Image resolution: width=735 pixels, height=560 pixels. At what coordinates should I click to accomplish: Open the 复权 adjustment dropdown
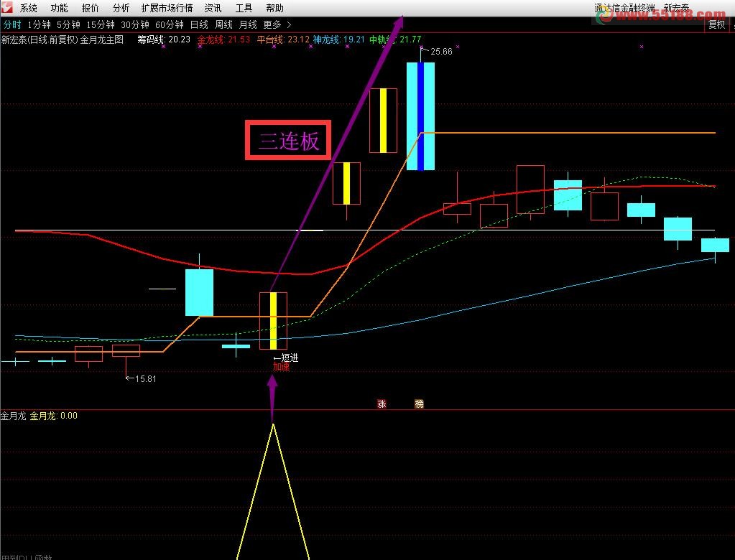pos(716,24)
